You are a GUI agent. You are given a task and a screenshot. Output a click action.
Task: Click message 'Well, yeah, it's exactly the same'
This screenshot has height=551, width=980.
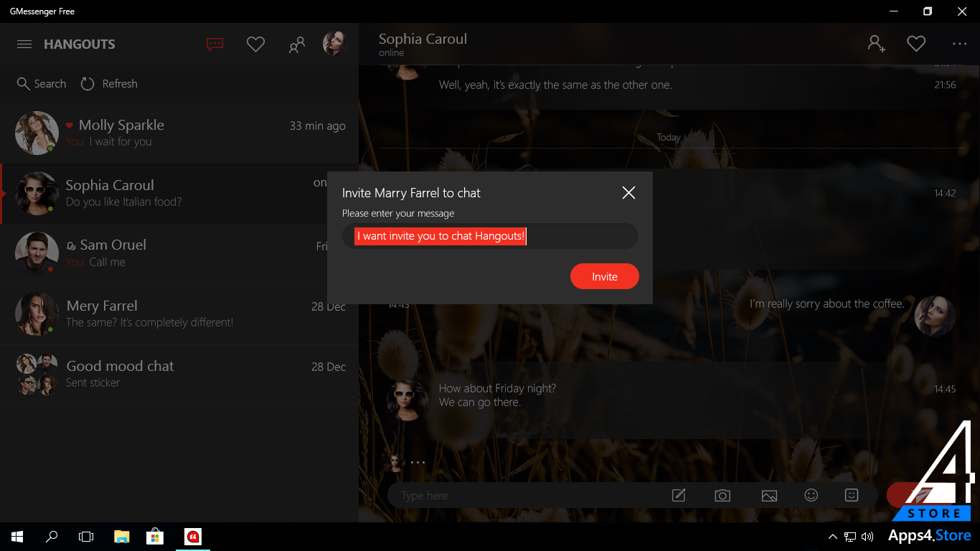click(555, 85)
